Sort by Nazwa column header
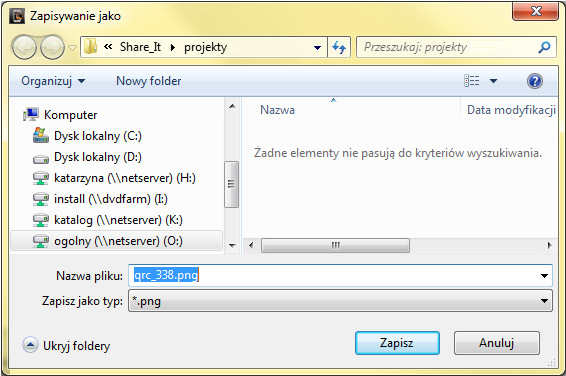Viewport: 566px width, 376px height. [277, 110]
